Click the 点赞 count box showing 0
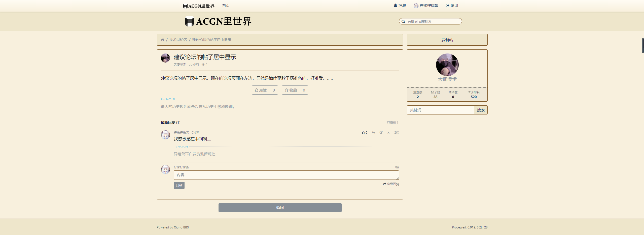The image size is (644, 235). [274, 90]
